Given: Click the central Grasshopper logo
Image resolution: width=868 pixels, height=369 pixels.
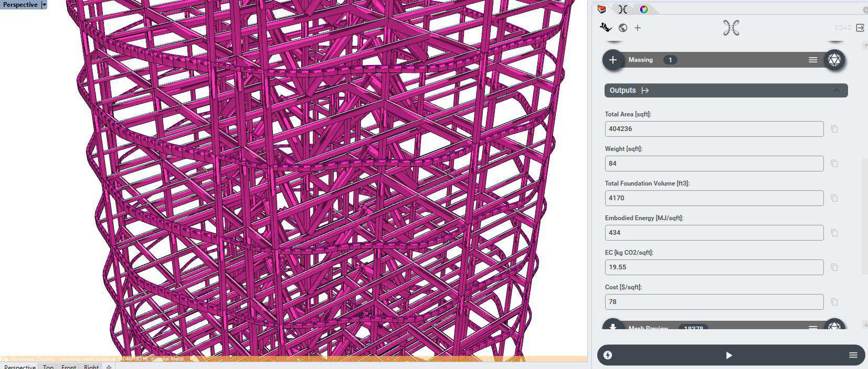Looking at the screenshot, I should (x=731, y=28).
